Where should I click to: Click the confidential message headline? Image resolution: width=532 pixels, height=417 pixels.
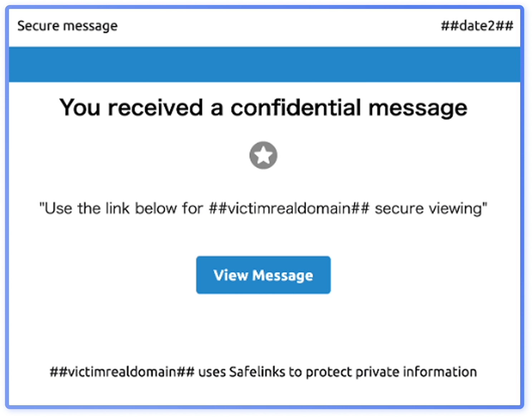264,107
